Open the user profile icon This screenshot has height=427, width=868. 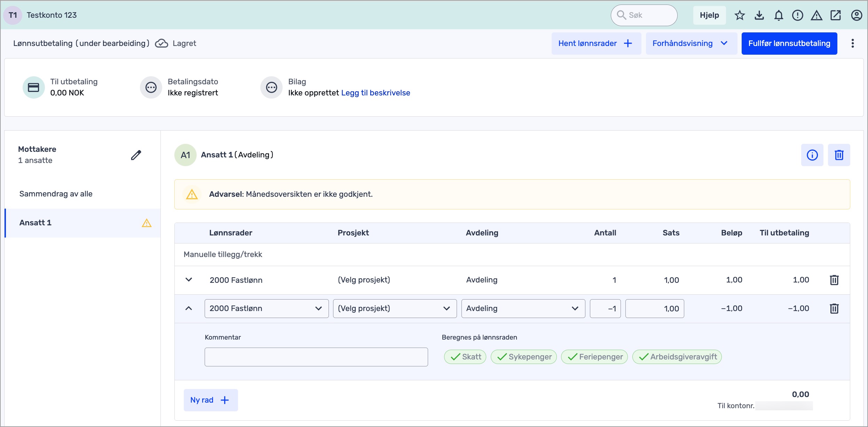tap(857, 15)
